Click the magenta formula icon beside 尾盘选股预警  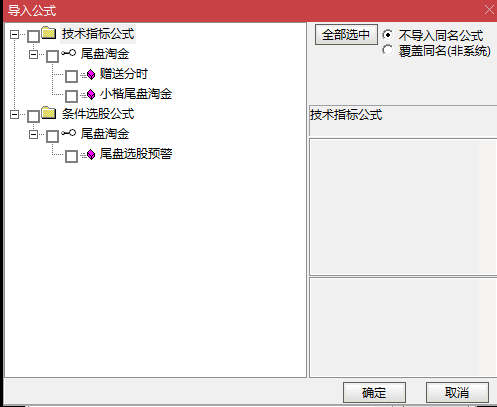[91, 154]
